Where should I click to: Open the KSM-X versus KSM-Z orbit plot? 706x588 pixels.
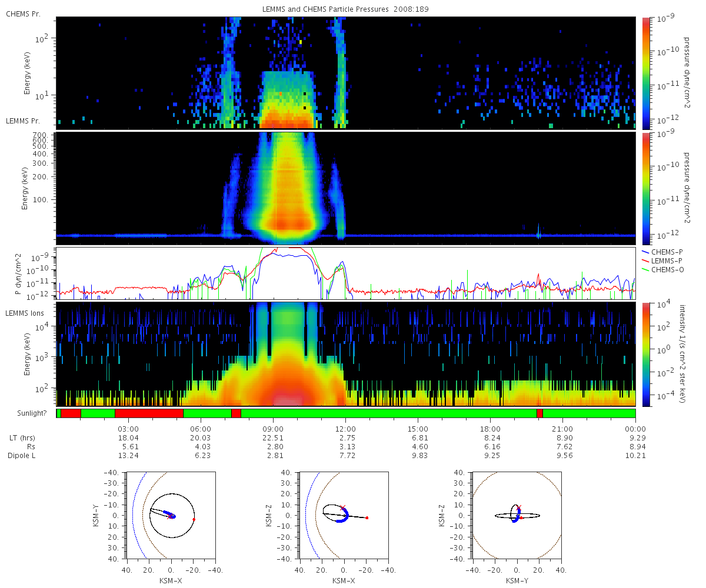click(344, 516)
